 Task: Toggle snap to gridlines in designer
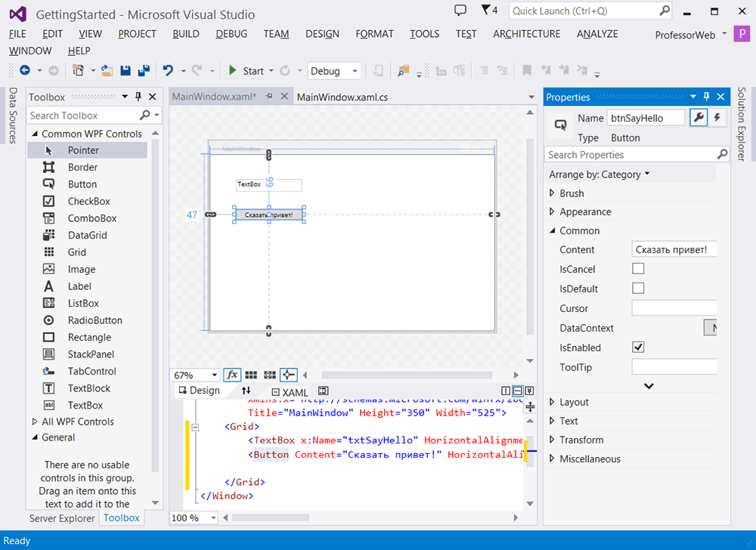point(270,375)
